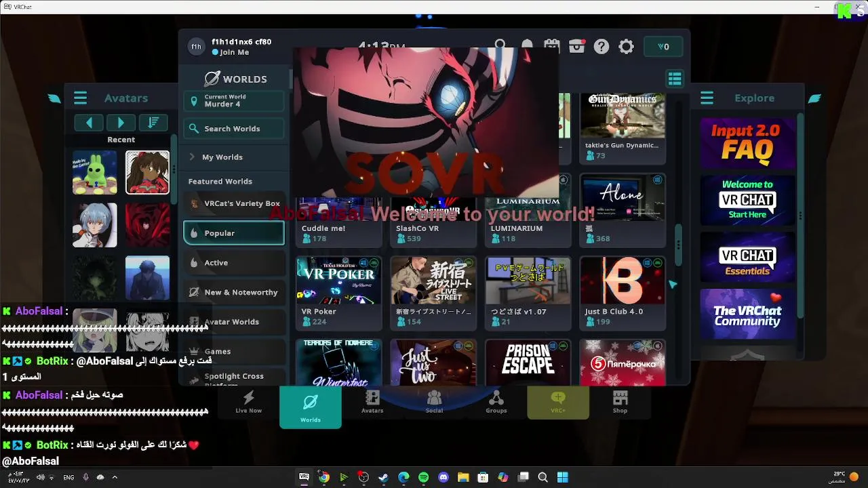The image size is (868, 488).
Task: Open the Avatars panel hamburger menu
Action: pyautogui.click(x=80, y=98)
